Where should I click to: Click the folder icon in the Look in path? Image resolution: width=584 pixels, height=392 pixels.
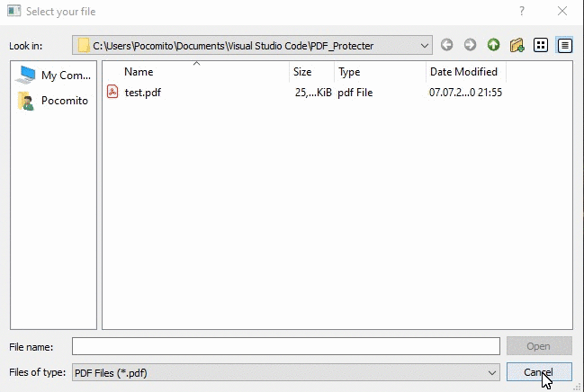(84, 46)
